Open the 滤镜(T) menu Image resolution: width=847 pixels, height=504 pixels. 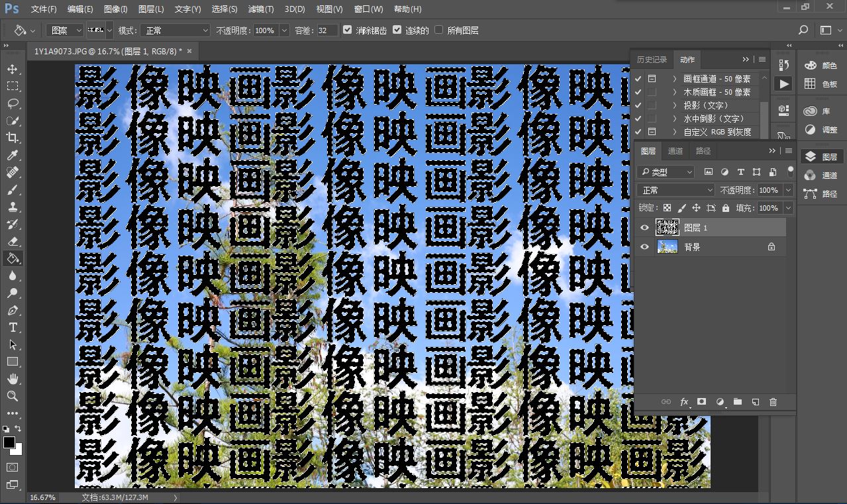coord(261,9)
